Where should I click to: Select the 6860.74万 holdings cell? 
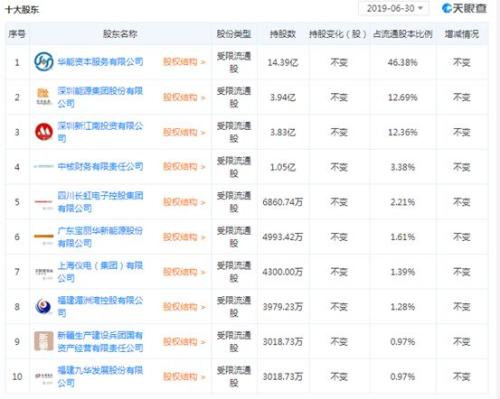click(283, 202)
